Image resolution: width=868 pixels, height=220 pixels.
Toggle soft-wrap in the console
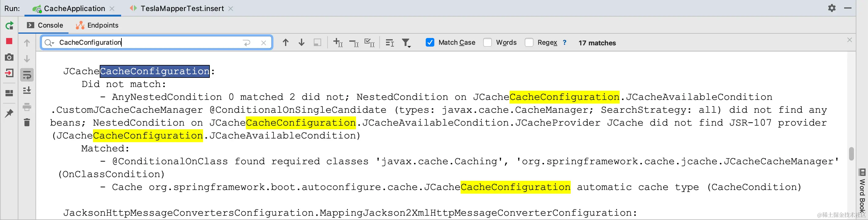[x=27, y=75]
